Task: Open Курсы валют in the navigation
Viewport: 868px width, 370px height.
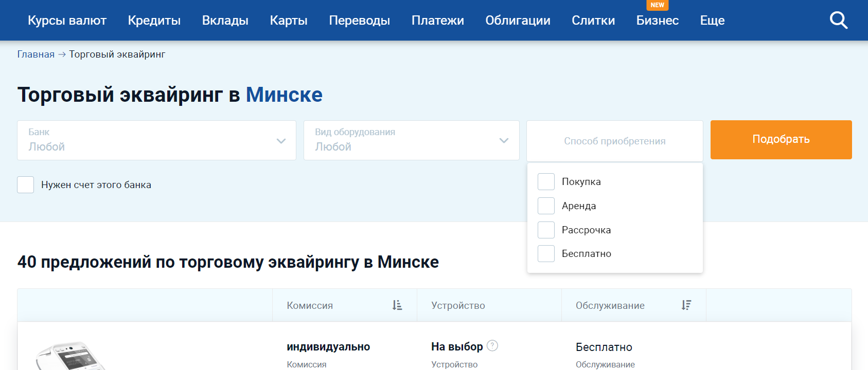Action: coord(67,21)
